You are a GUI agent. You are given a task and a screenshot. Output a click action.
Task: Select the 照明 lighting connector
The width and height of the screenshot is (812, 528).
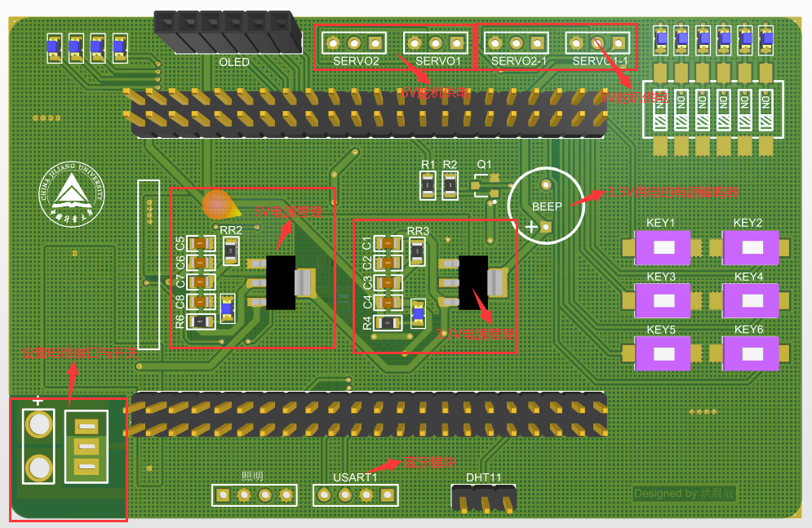[x=254, y=495]
